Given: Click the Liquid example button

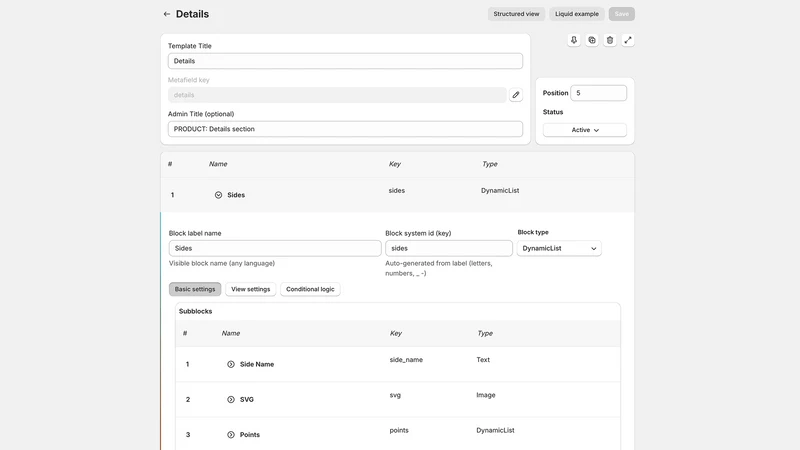Looking at the screenshot, I should [x=577, y=14].
